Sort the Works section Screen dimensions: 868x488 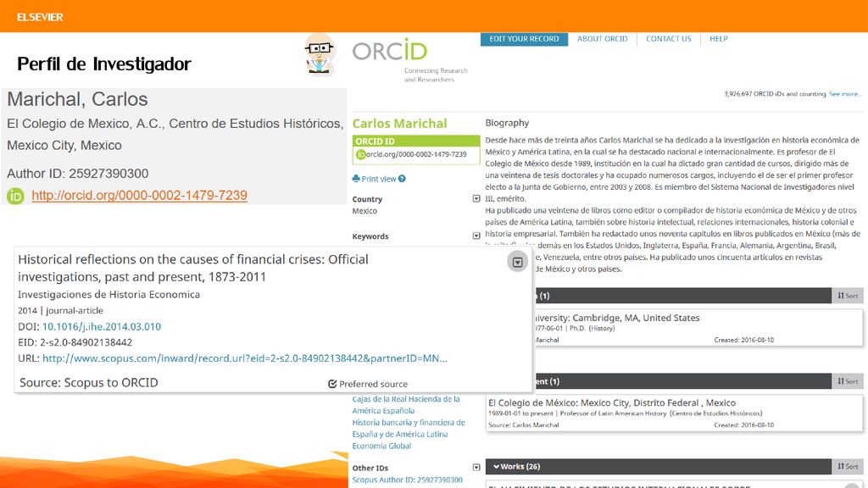point(848,467)
